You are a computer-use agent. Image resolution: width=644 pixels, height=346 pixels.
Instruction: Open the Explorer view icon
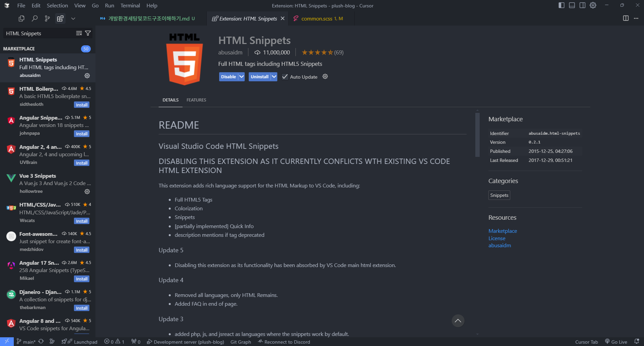coord(22,18)
